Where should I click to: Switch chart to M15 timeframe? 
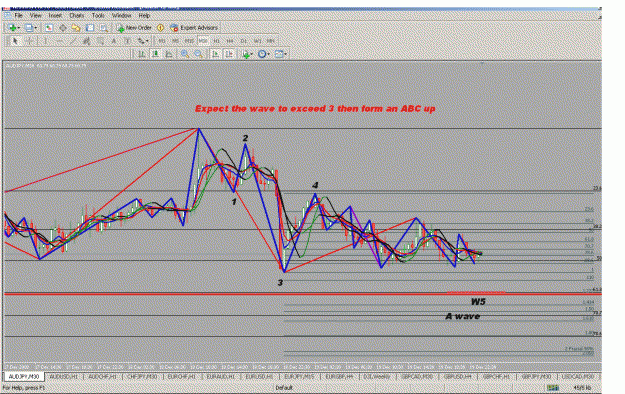189,41
